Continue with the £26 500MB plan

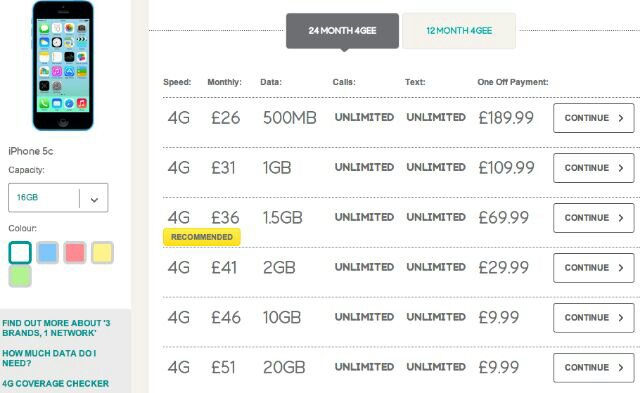point(593,118)
